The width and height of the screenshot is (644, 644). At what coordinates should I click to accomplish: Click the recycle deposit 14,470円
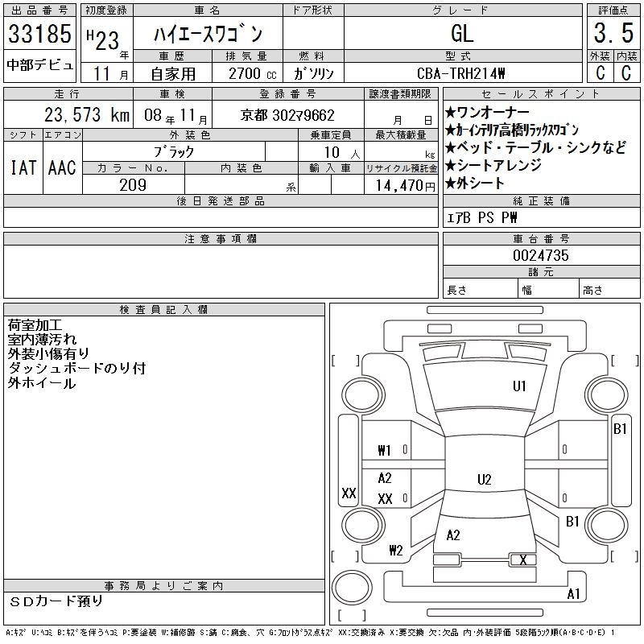(x=405, y=186)
